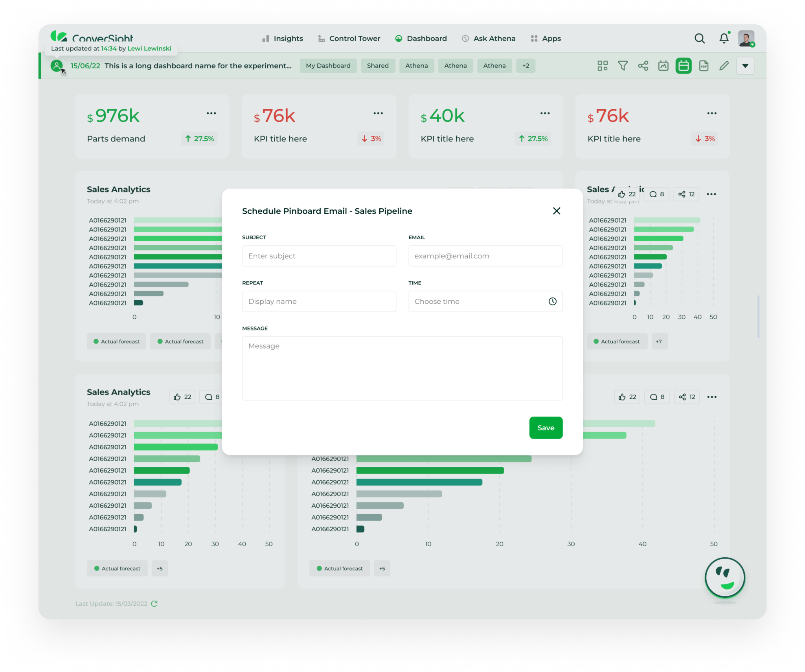Screen dimensions: 805x672
Task: Open the Repeat display name field
Action: 319,301
